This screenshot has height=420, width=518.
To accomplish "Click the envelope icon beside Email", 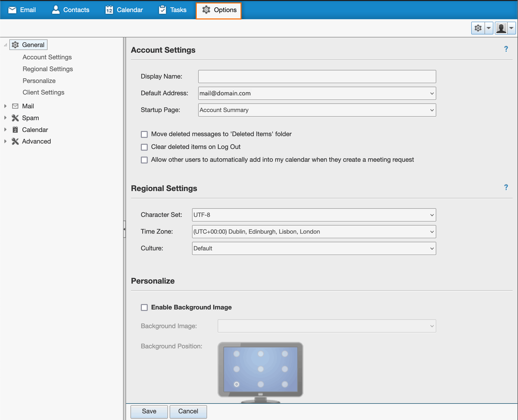I will (12, 10).
